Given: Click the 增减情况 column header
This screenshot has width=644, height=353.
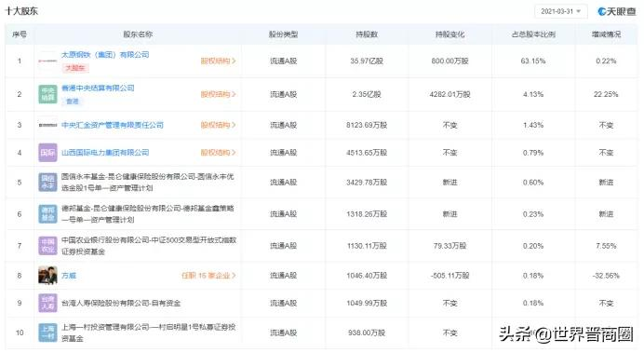Looking at the screenshot, I should click(606, 34).
